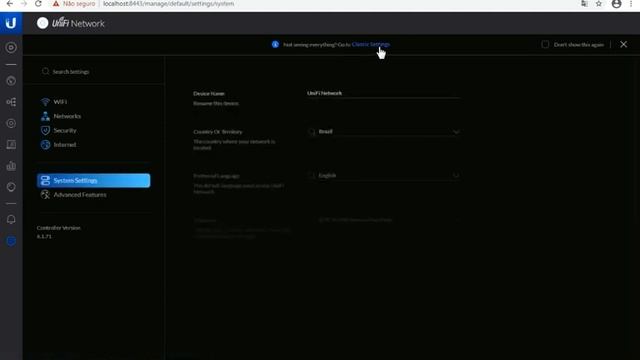Open the faint Timezone dropdown
Viewport: 640px width, 360px height.
384,220
